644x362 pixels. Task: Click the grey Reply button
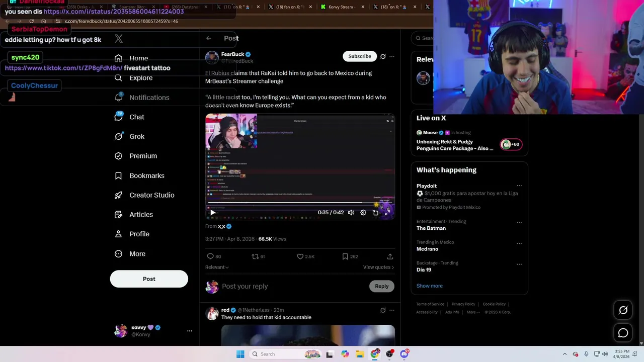click(x=382, y=287)
